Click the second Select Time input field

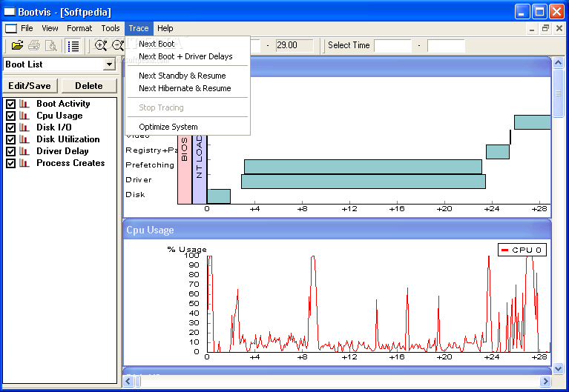446,46
